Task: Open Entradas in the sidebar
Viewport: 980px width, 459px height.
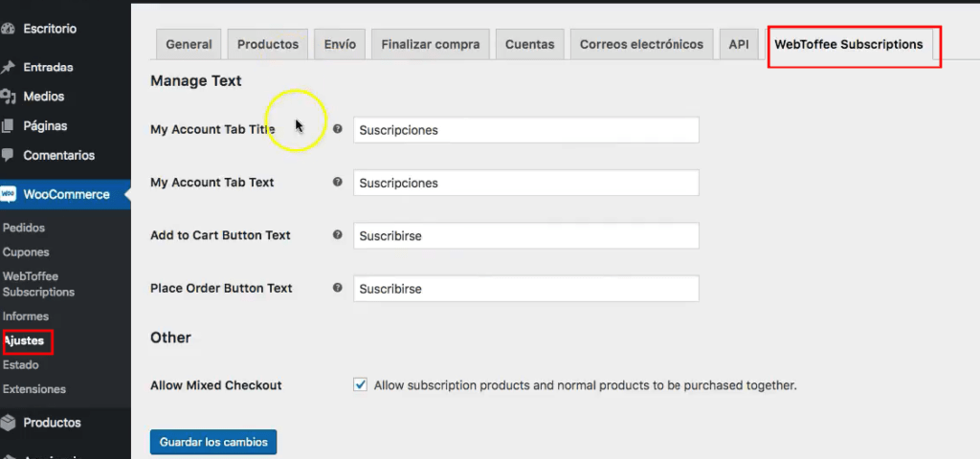Action: click(x=48, y=67)
